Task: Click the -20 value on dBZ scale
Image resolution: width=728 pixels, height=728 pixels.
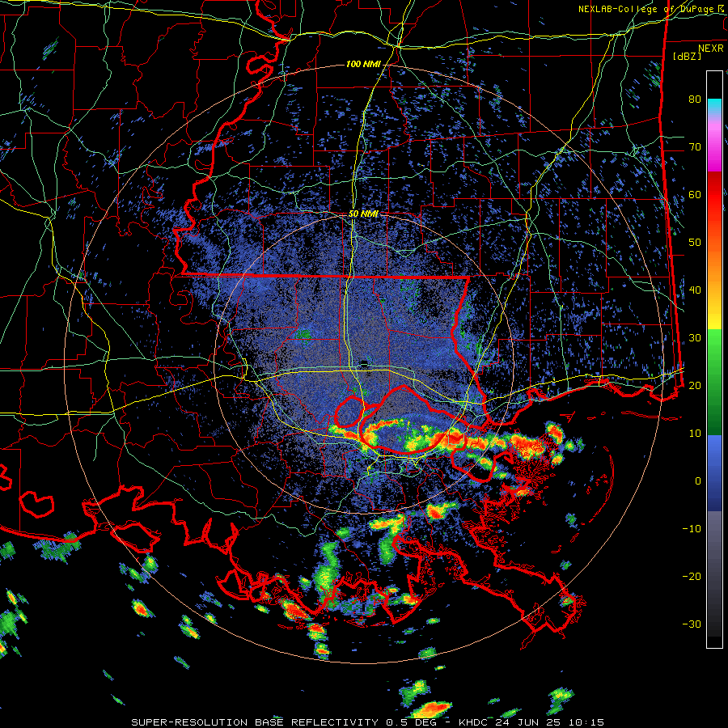Action: 692,576
